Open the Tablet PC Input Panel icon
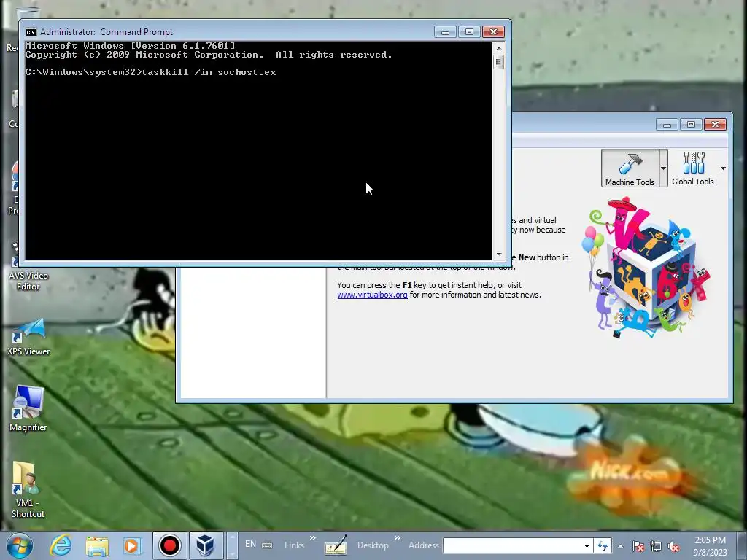 [336, 545]
